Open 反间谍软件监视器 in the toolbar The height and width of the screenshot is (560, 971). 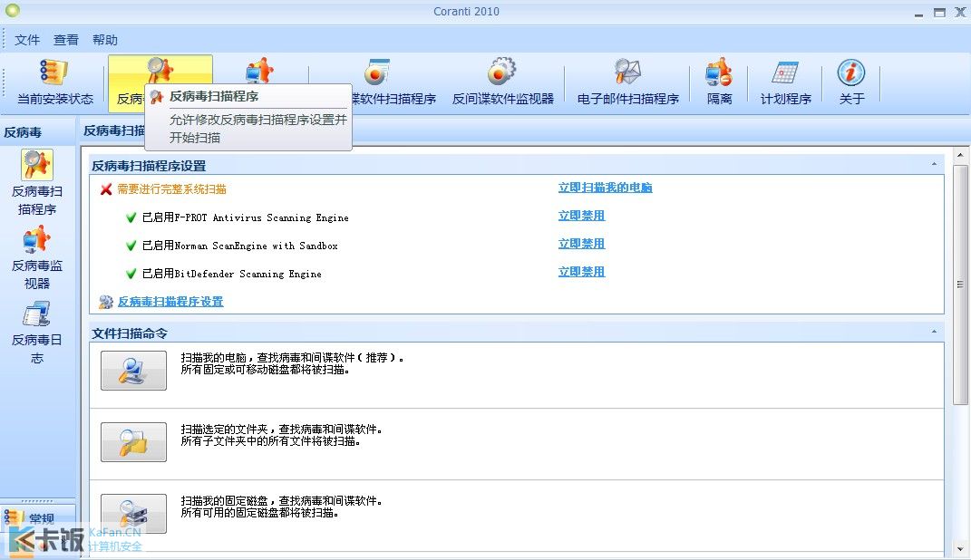502,82
